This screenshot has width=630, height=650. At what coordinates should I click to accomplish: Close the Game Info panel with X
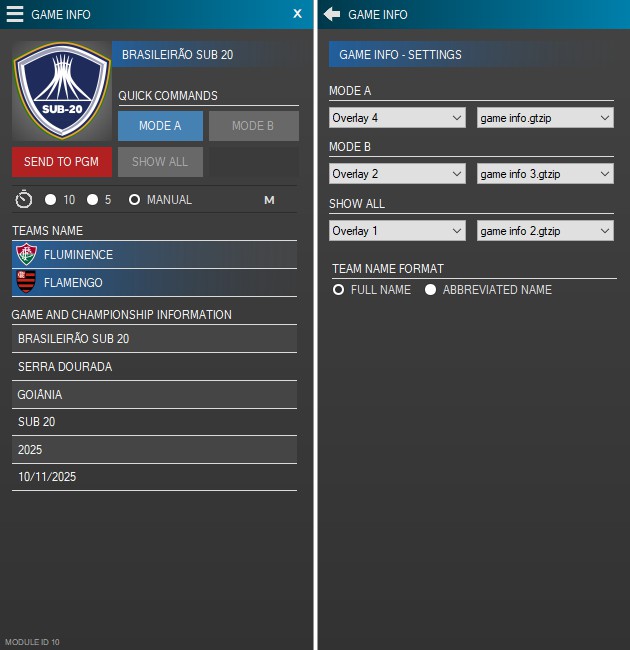297,14
